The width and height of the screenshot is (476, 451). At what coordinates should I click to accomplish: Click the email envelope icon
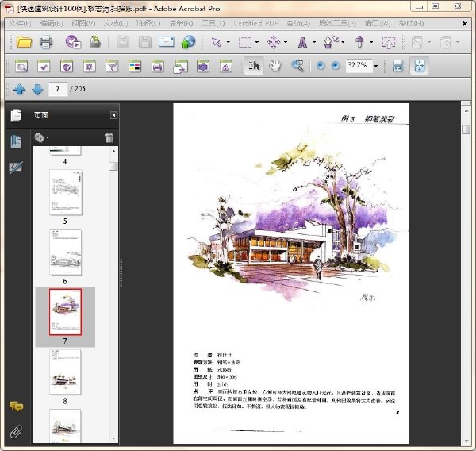pos(167,42)
